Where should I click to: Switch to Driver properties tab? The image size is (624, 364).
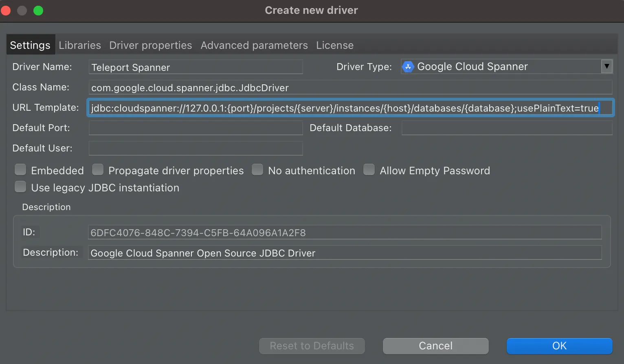tap(151, 45)
